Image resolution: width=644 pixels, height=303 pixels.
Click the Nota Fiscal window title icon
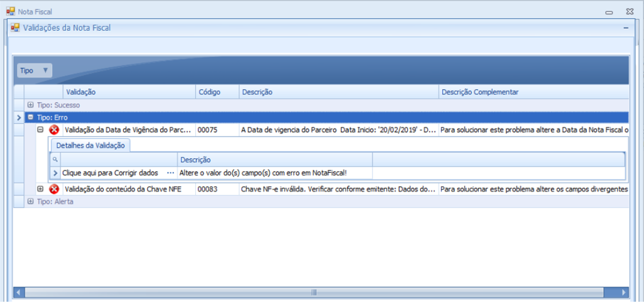click(x=11, y=11)
